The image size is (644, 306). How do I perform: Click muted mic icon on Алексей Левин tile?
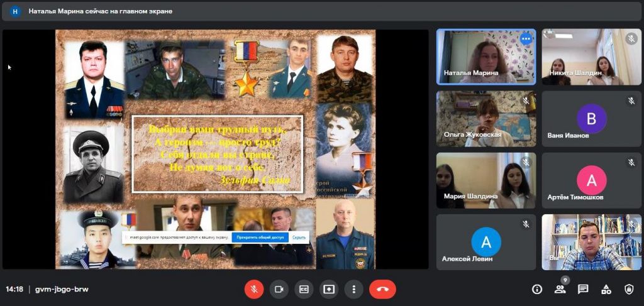pos(526,224)
